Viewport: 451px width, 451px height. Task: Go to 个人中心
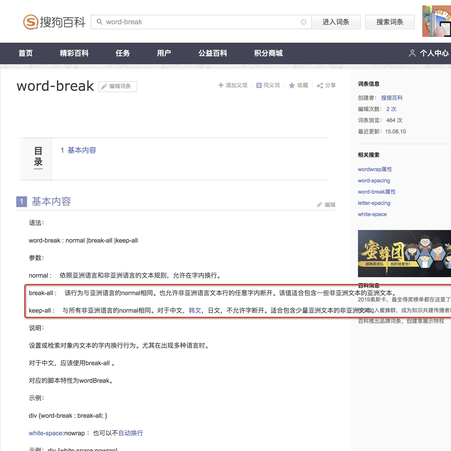434,53
